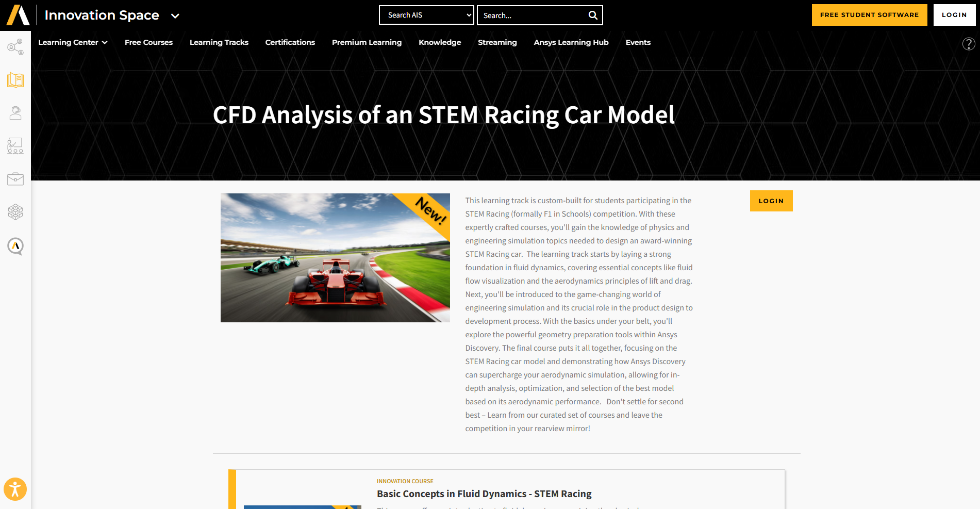Click the Innovation Course label
This screenshot has height=509, width=980.
[405, 481]
